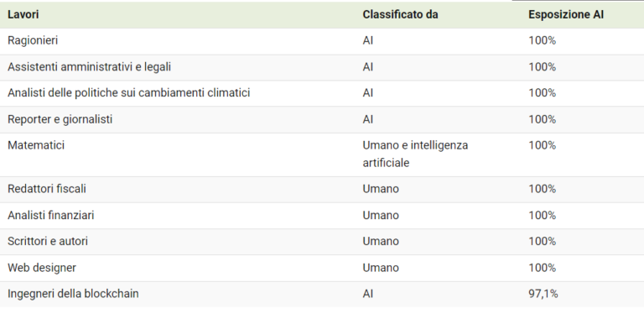
Task: Click the Redattori fiscali cell
Action: point(47,189)
